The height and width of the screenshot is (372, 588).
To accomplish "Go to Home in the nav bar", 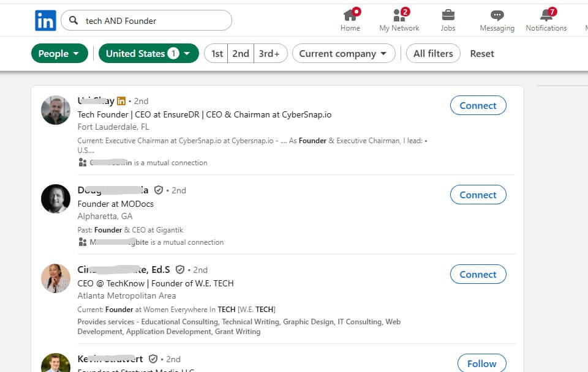I will [350, 20].
